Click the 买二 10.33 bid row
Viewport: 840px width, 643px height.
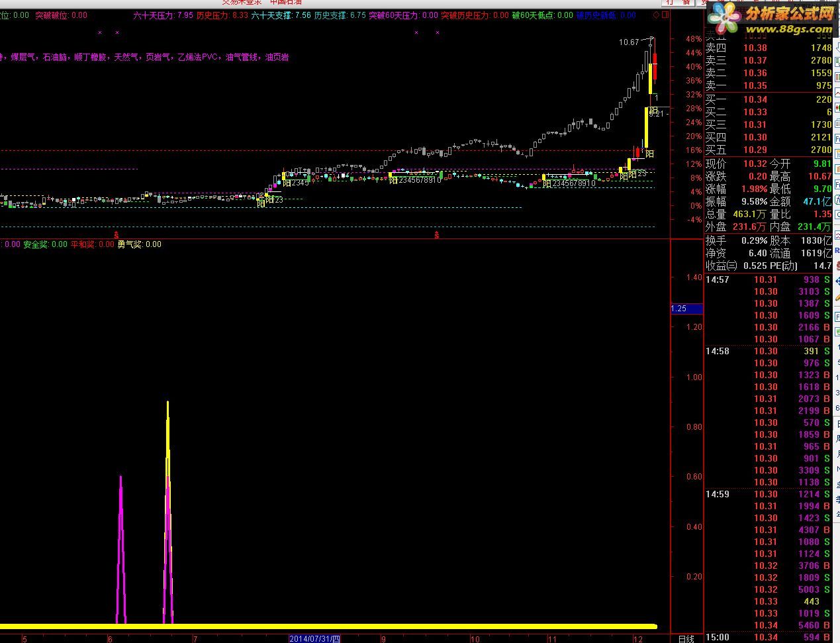tap(769, 112)
